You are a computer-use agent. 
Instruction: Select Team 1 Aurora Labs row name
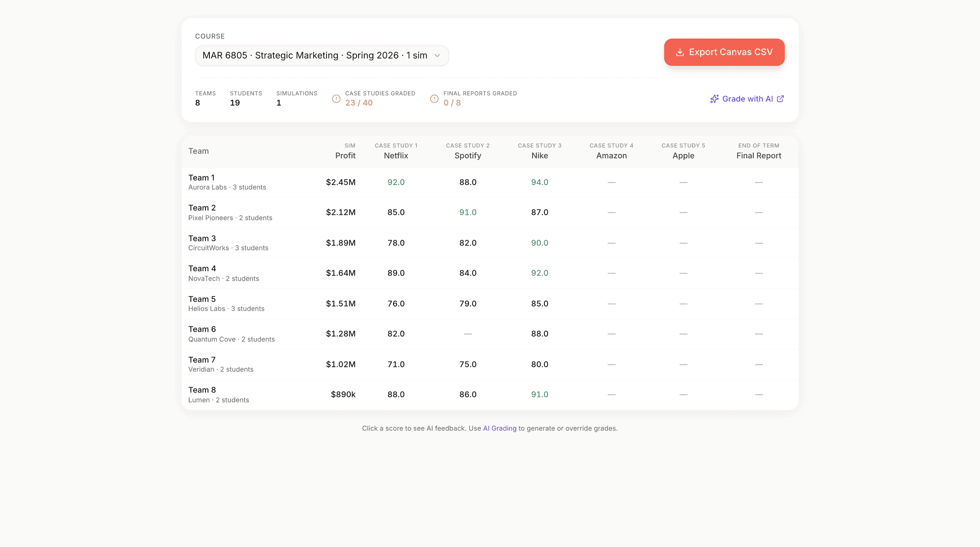[227, 182]
